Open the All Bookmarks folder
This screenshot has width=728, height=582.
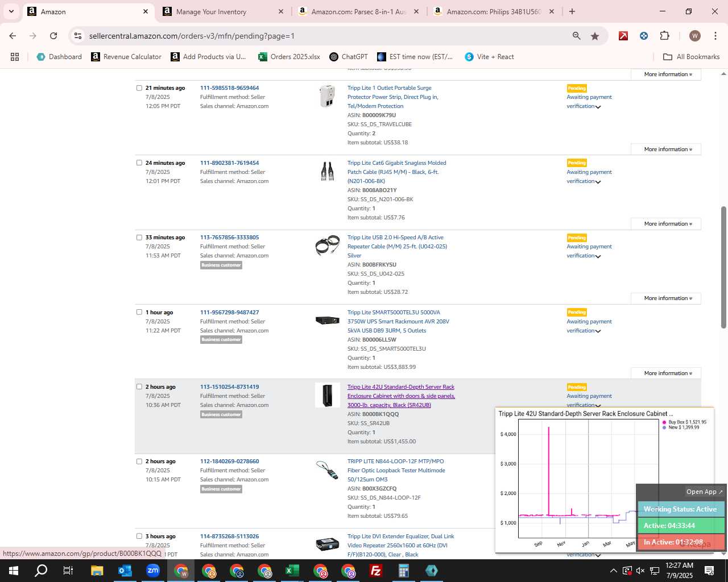[x=692, y=57]
